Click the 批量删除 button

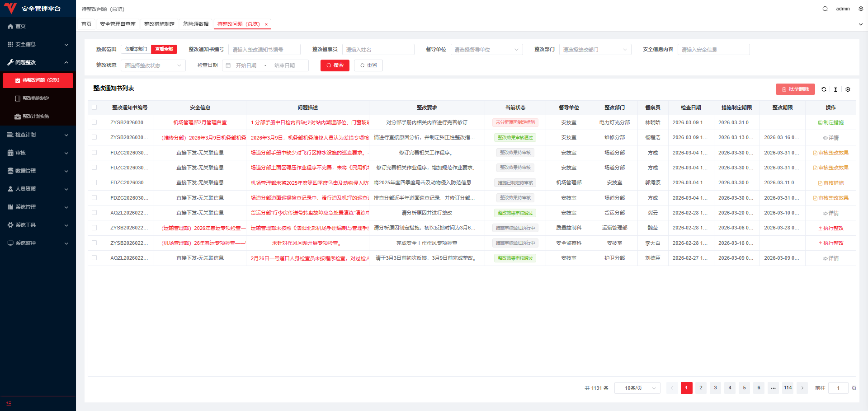pos(795,89)
